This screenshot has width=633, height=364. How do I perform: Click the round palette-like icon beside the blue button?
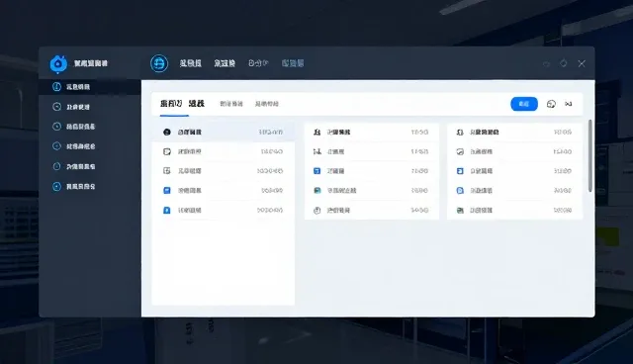click(551, 104)
